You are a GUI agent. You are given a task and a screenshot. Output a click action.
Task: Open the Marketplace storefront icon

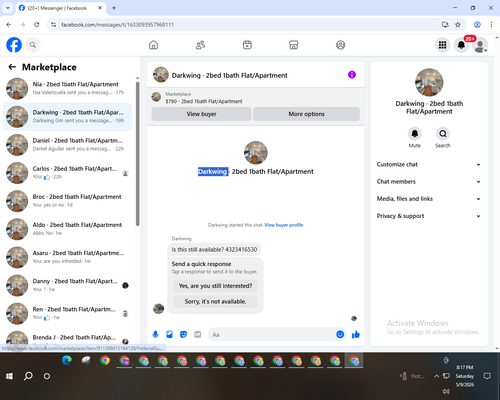click(294, 45)
